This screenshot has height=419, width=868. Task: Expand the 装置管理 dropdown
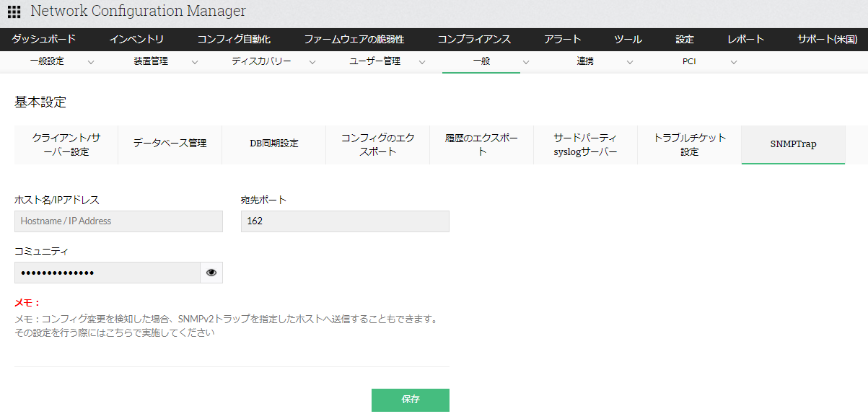click(x=195, y=62)
